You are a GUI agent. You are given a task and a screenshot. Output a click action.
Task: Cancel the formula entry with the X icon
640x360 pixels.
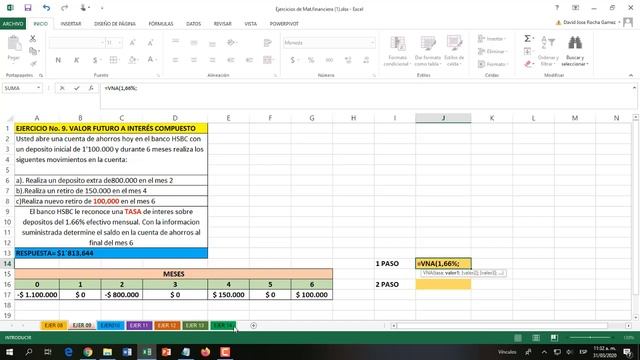(62, 88)
